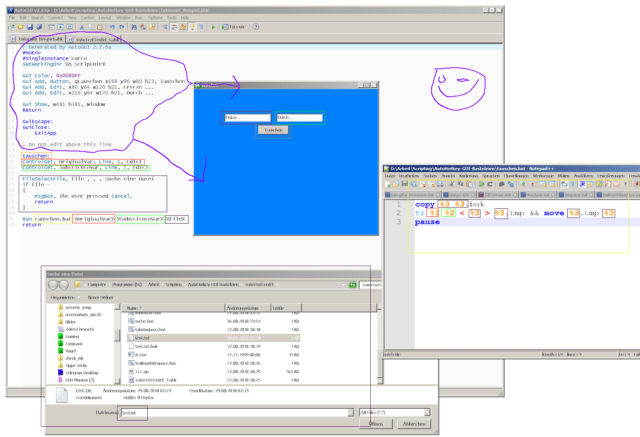Click the back arrow in the file dialog
Screen dimensions: 640x437
coord(54,285)
